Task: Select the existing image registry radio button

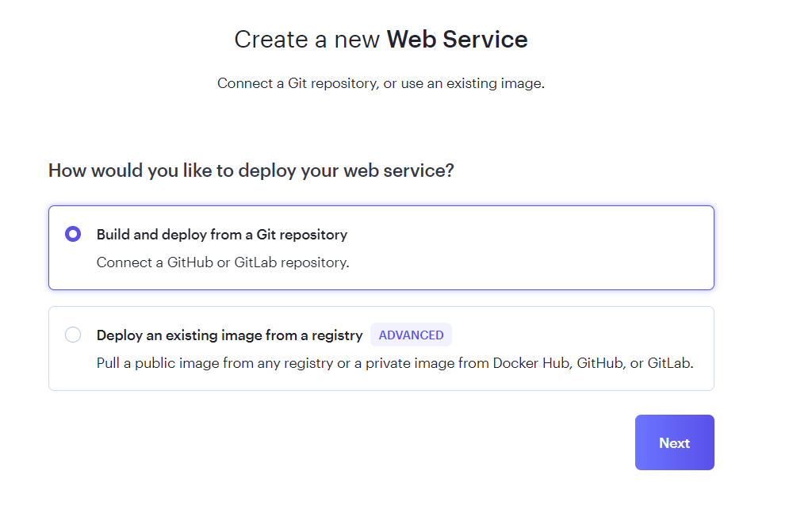Action: (73, 335)
